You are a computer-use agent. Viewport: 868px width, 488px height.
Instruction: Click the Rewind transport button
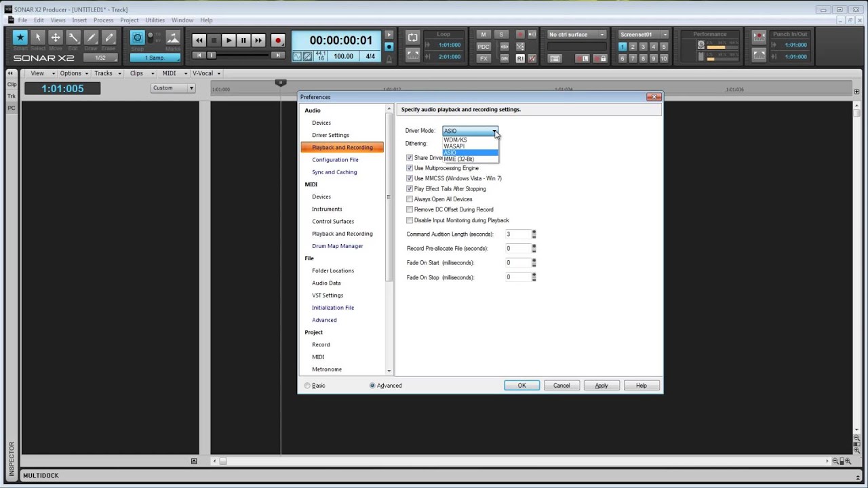point(199,41)
